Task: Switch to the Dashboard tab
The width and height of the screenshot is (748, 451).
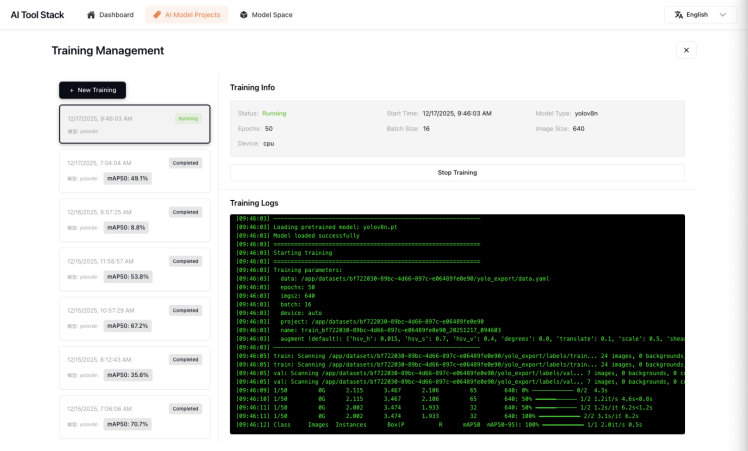Action: click(110, 15)
